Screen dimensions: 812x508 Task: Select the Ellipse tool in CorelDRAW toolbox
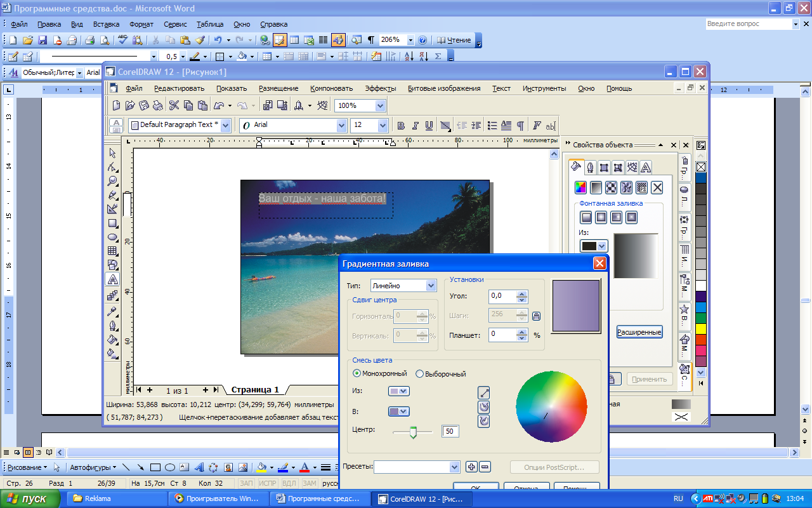pos(113,237)
